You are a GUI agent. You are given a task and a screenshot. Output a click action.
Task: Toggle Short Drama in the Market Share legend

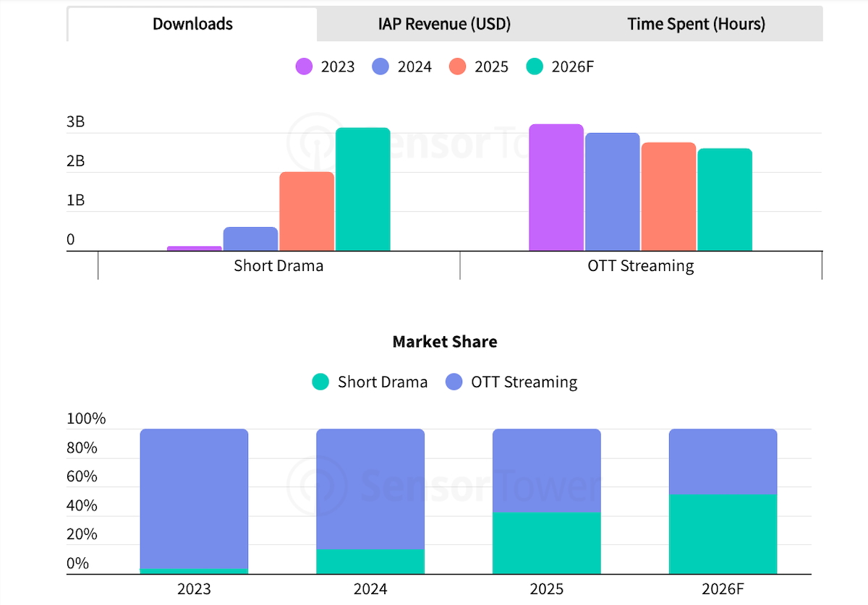coord(370,382)
